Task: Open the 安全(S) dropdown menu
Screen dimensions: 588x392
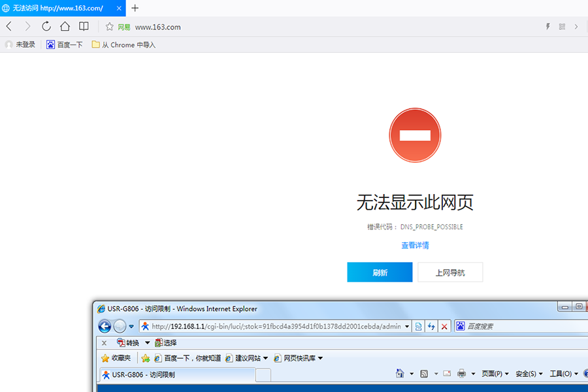Action: 529,374
